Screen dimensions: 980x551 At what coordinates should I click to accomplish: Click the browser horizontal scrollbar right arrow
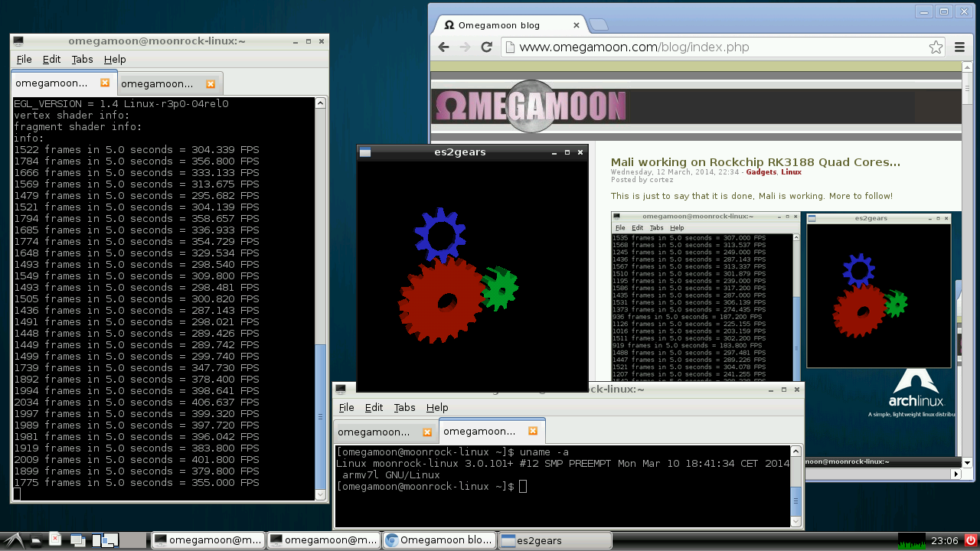pyautogui.click(x=955, y=474)
